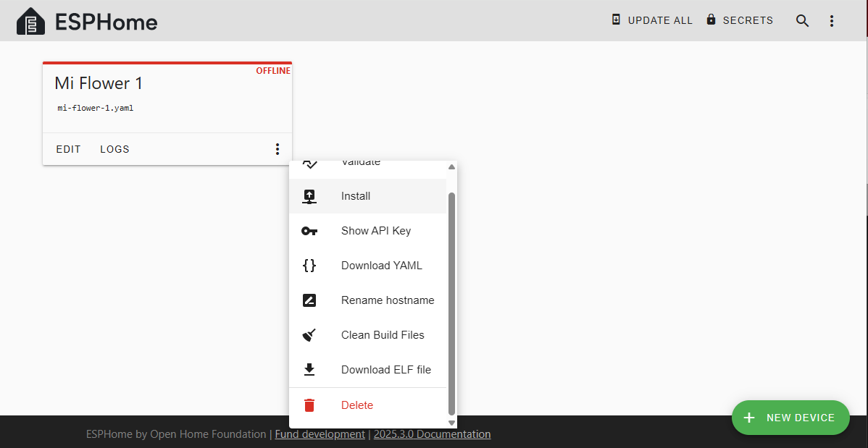The height and width of the screenshot is (448, 868).
Task: Select Rename hostname in the menu
Action: [367, 300]
